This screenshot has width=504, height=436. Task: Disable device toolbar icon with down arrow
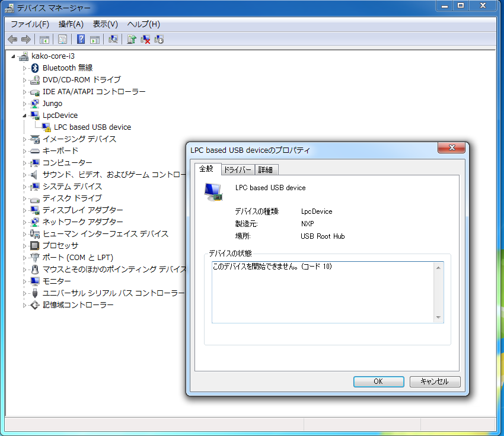tap(159, 40)
